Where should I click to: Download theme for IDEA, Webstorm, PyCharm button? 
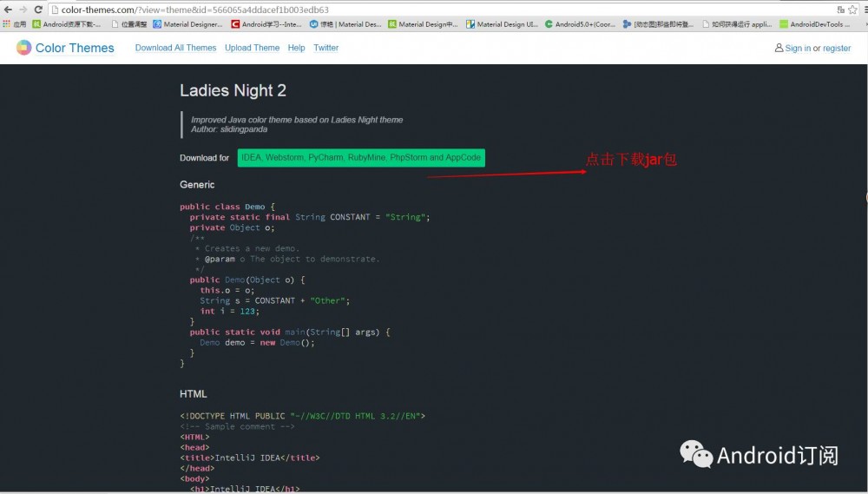pos(361,157)
